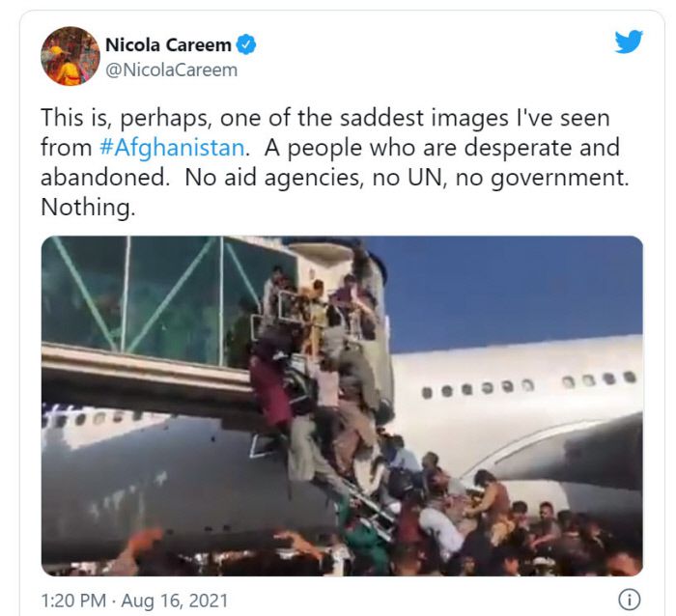676x616 pixels.
Task: Open Nicola Careem's profile avatar
Action: tap(70, 56)
